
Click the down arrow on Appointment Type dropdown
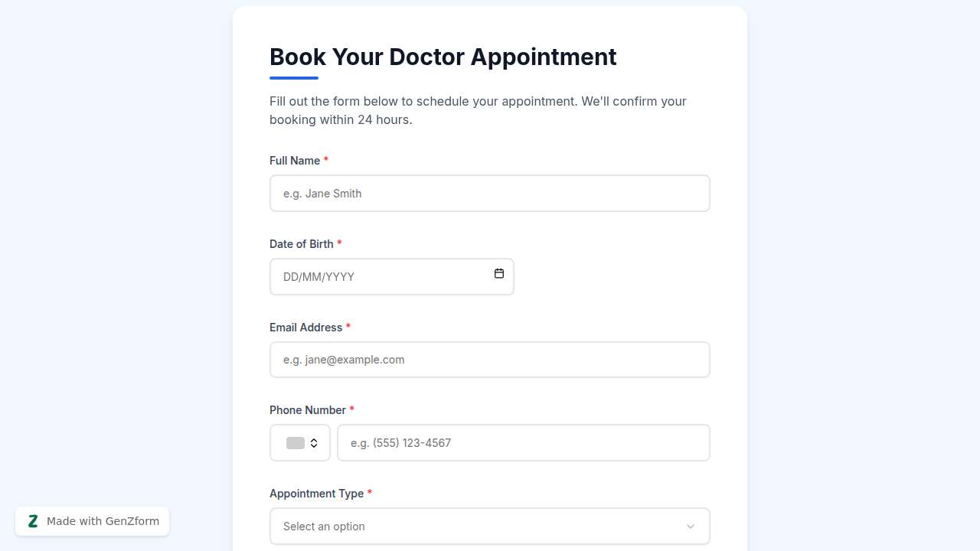click(690, 527)
